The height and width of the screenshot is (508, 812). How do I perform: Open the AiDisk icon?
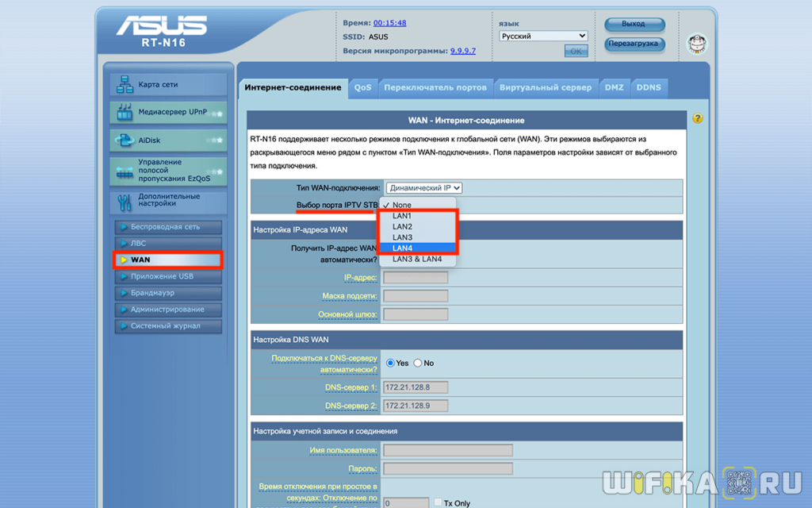tap(124, 140)
